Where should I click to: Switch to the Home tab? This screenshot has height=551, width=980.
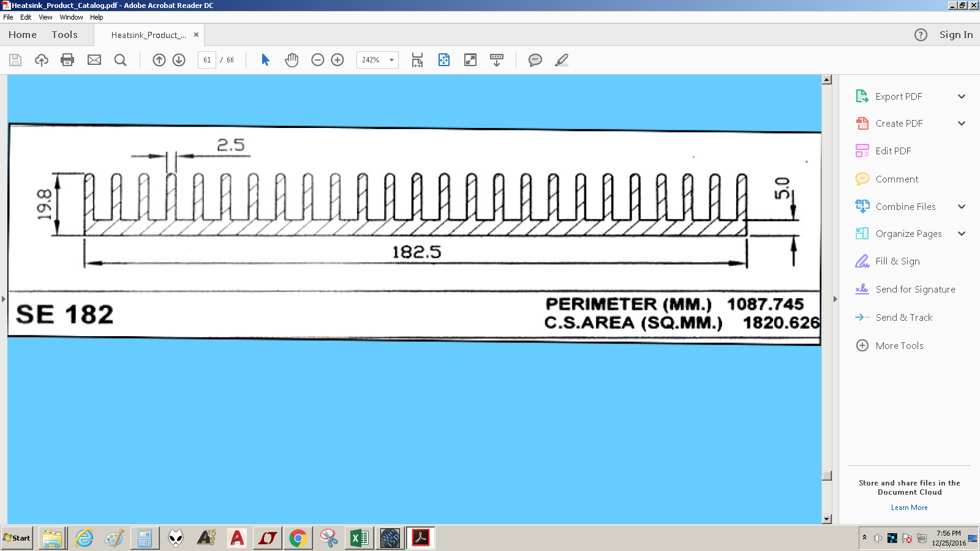click(x=23, y=35)
